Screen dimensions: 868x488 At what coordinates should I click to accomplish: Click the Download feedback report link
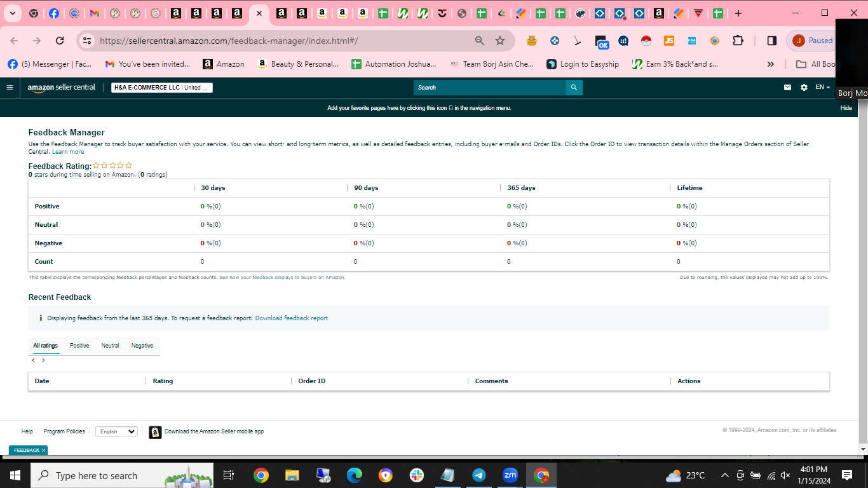[x=292, y=318]
